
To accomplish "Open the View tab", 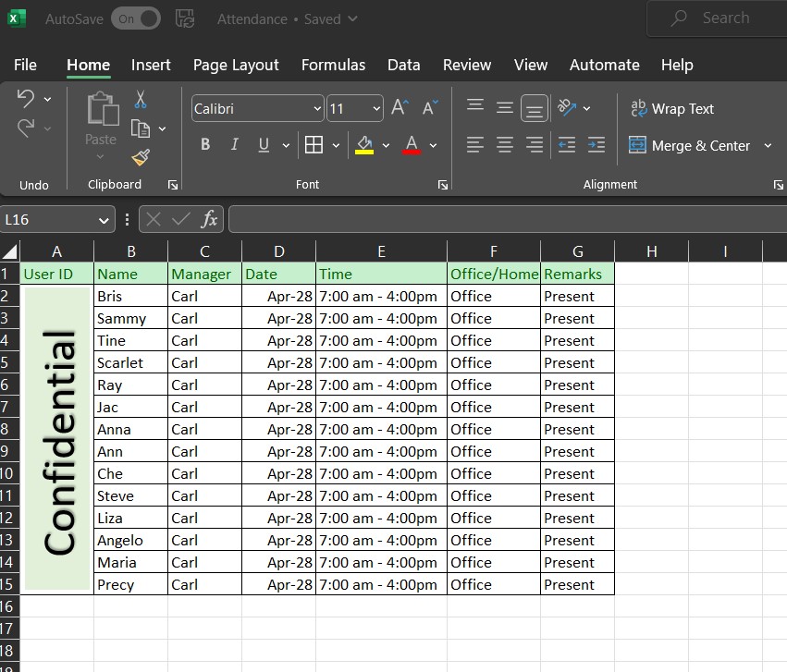I will tap(531, 65).
